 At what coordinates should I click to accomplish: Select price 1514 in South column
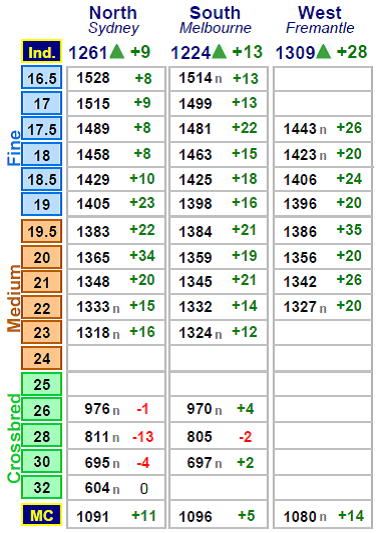[195, 78]
